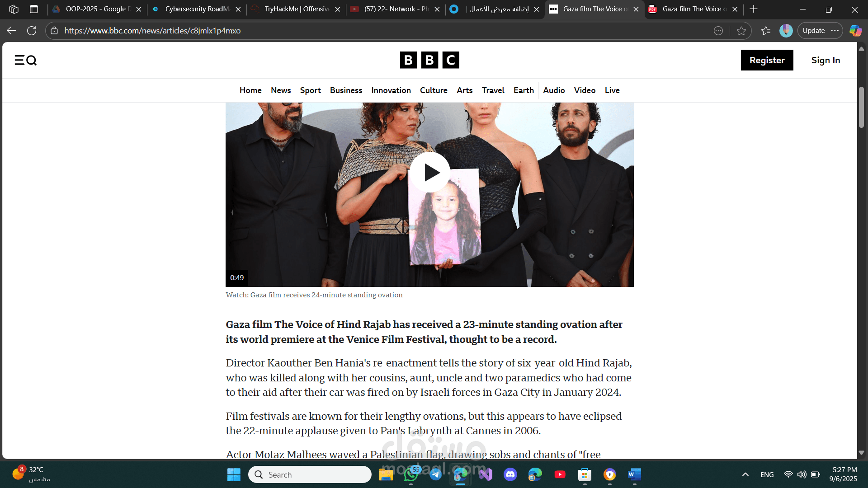Open the Edge Workspaces icon

(x=14, y=9)
